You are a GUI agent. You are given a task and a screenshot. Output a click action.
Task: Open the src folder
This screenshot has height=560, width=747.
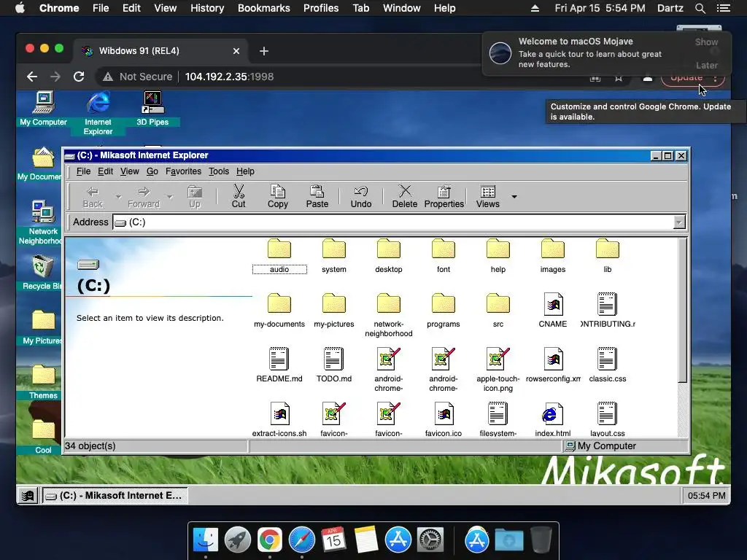(x=498, y=311)
